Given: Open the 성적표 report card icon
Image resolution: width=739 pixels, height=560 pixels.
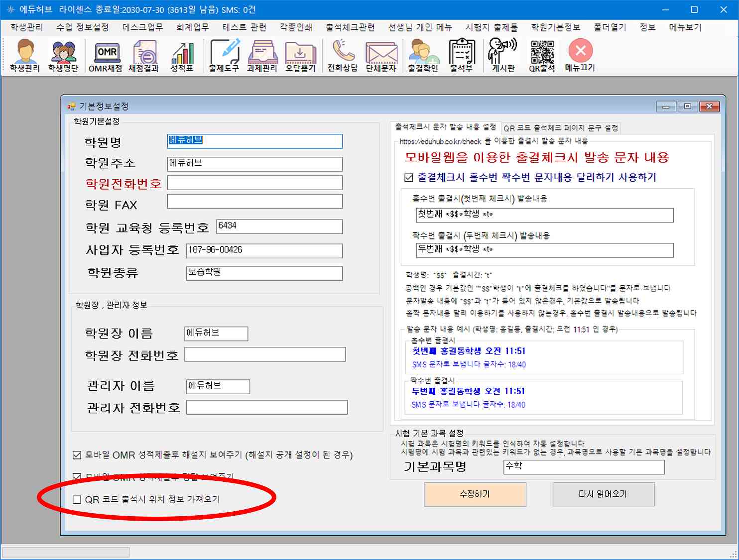Looking at the screenshot, I should (x=182, y=56).
